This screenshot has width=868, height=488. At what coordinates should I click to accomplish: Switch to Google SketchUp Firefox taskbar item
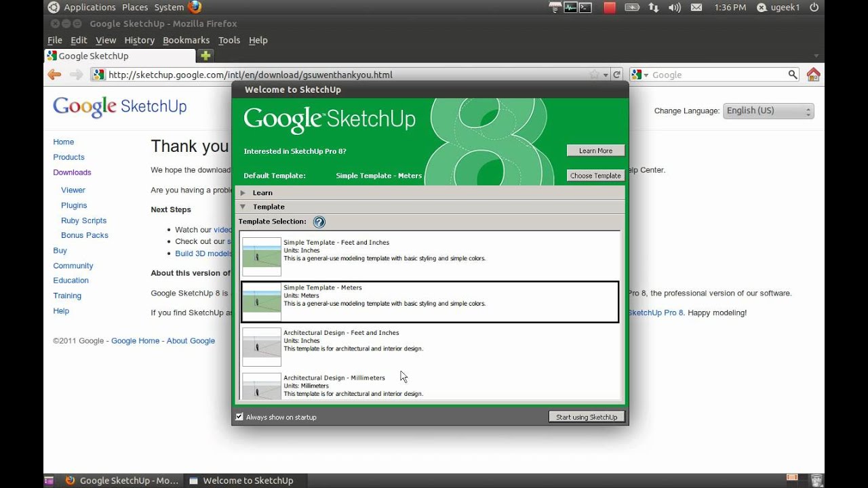(122, 481)
